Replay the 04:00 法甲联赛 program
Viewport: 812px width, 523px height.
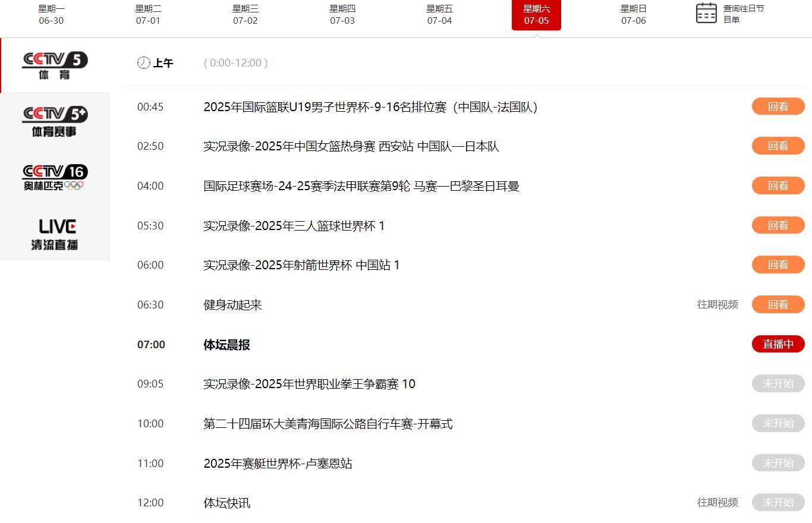pos(778,186)
